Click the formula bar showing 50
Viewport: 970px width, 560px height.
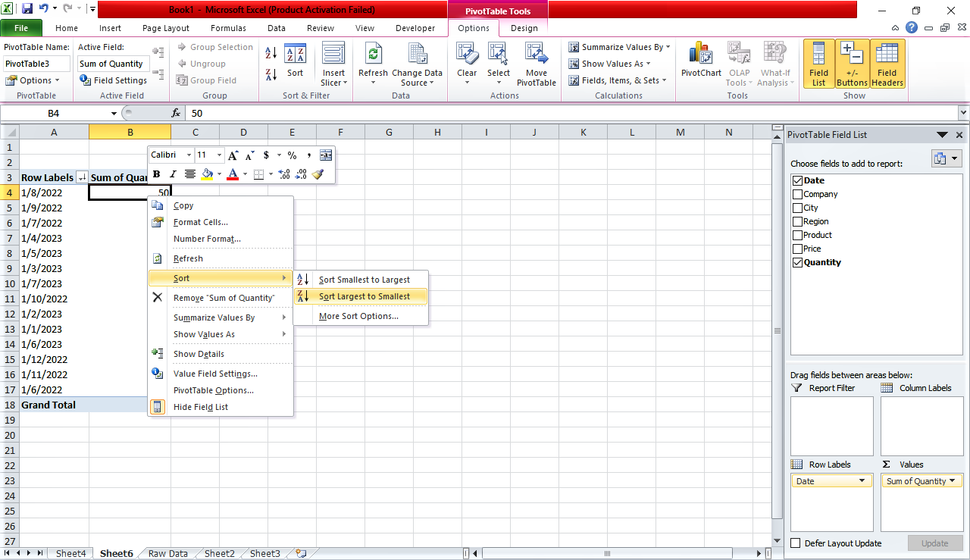(x=572, y=113)
